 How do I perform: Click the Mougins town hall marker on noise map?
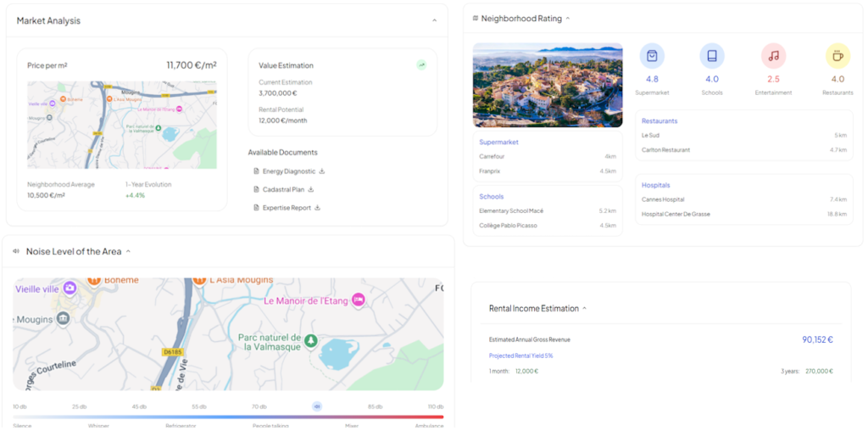click(x=63, y=319)
